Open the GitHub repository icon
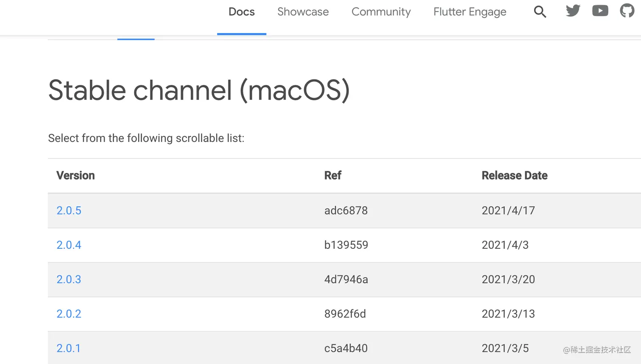The height and width of the screenshot is (364, 641). coord(627,11)
